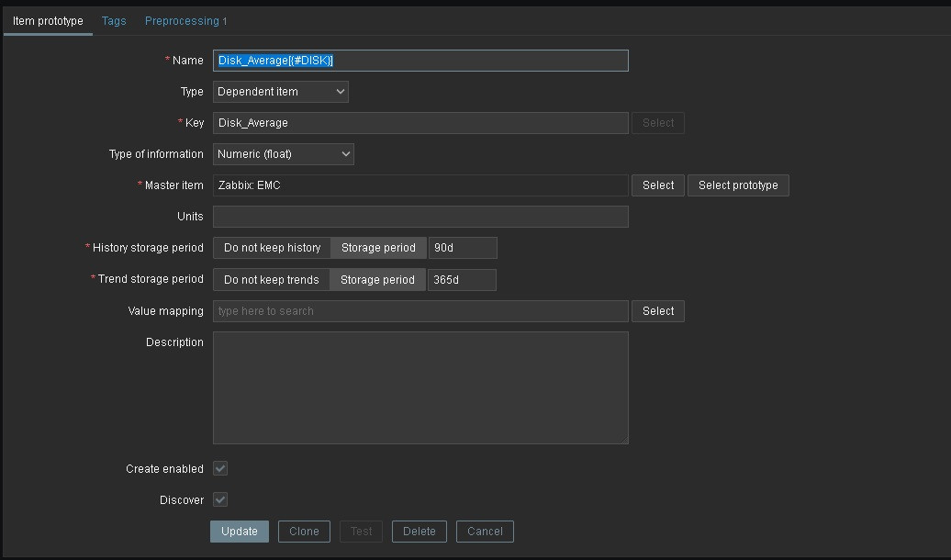The height and width of the screenshot is (560, 951).
Task: Expand the Type of information dropdown
Action: click(x=284, y=154)
